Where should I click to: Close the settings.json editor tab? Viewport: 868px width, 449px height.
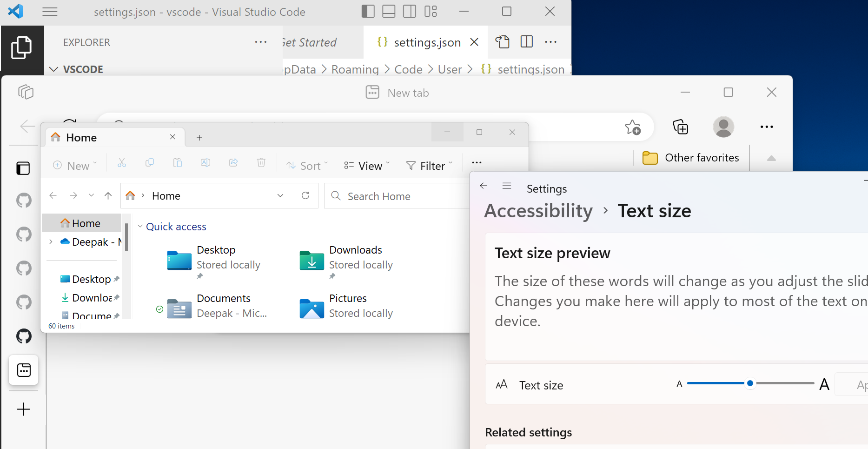(x=474, y=42)
